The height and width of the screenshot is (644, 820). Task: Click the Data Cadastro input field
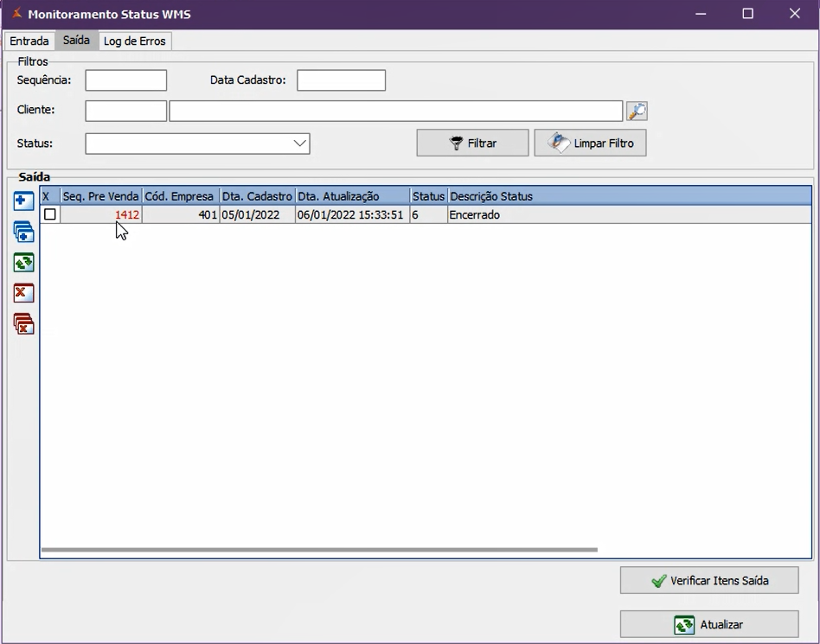pyautogui.click(x=341, y=80)
